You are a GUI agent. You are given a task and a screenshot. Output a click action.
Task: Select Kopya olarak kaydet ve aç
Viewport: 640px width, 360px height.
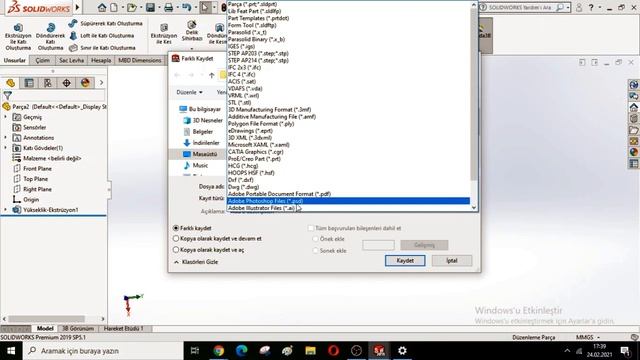pos(176,249)
